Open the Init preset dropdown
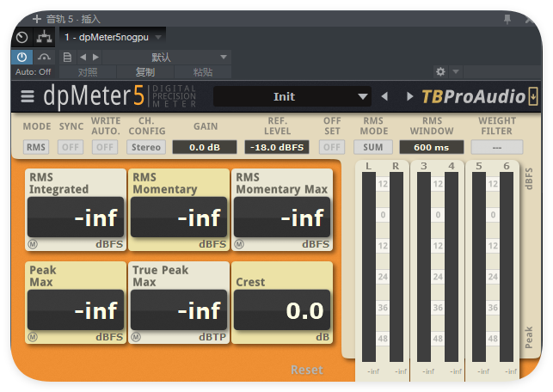 (292, 96)
